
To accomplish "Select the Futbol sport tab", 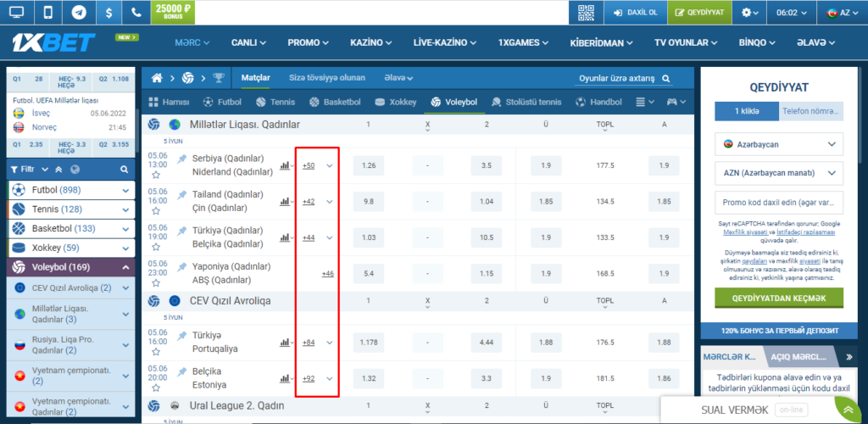I will (x=221, y=102).
